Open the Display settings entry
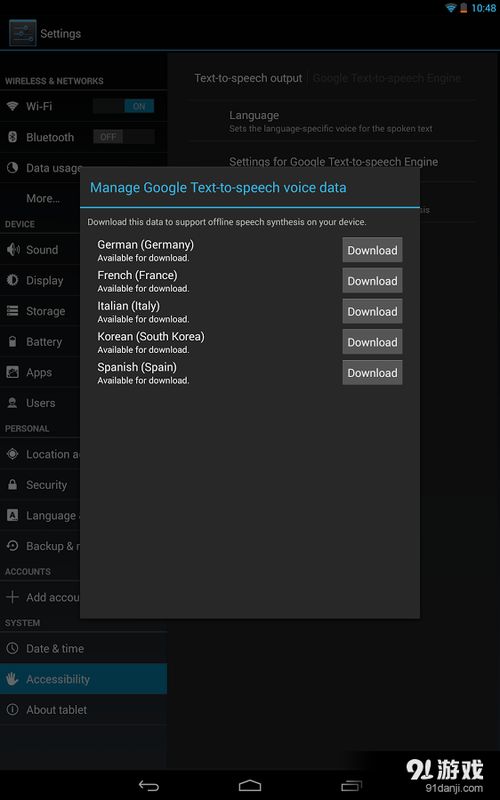This screenshot has height=800, width=500. coord(40,280)
